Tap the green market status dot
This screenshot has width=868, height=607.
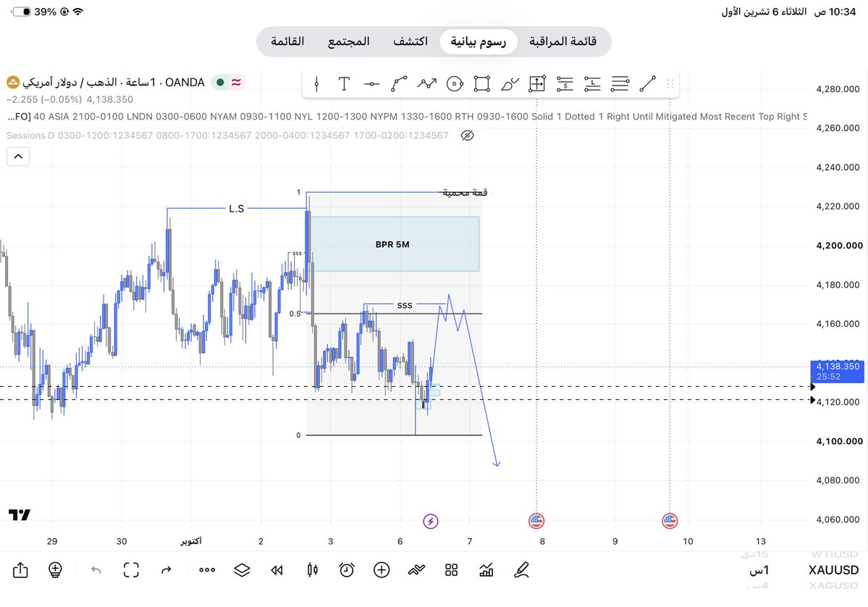click(220, 83)
